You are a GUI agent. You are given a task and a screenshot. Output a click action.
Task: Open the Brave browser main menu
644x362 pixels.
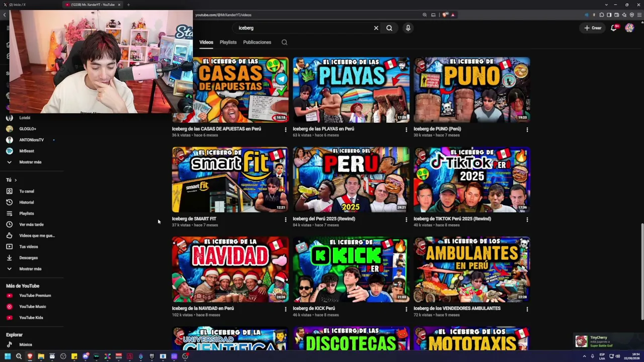(x=639, y=15)
